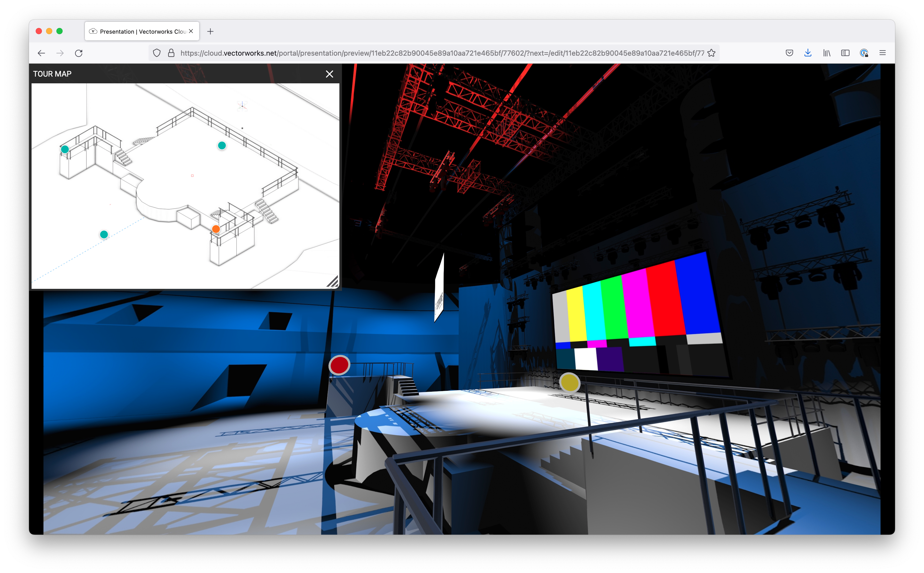924x573 pixels.
Task: Open the downloads panel
Action: (x=808, y=53)
